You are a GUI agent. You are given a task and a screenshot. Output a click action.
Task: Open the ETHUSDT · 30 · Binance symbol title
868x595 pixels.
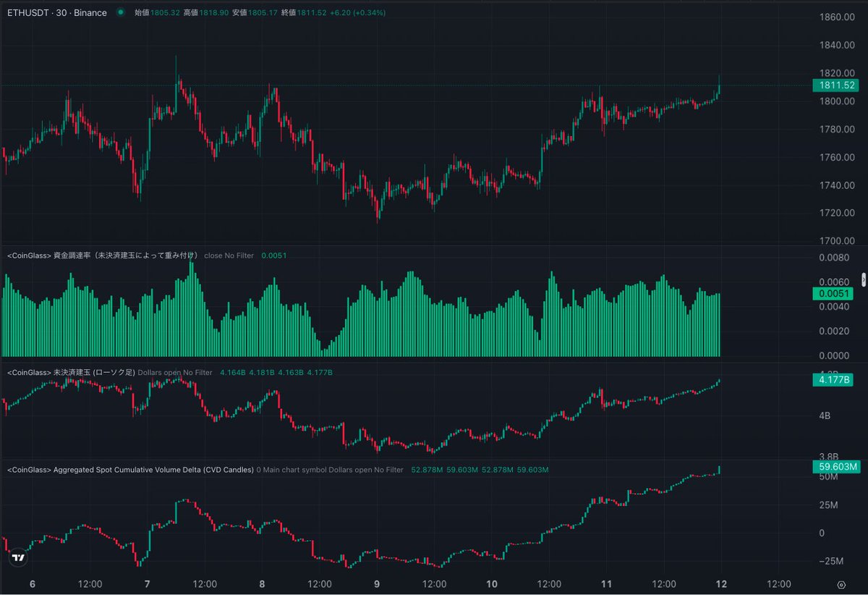pos(56,13)
